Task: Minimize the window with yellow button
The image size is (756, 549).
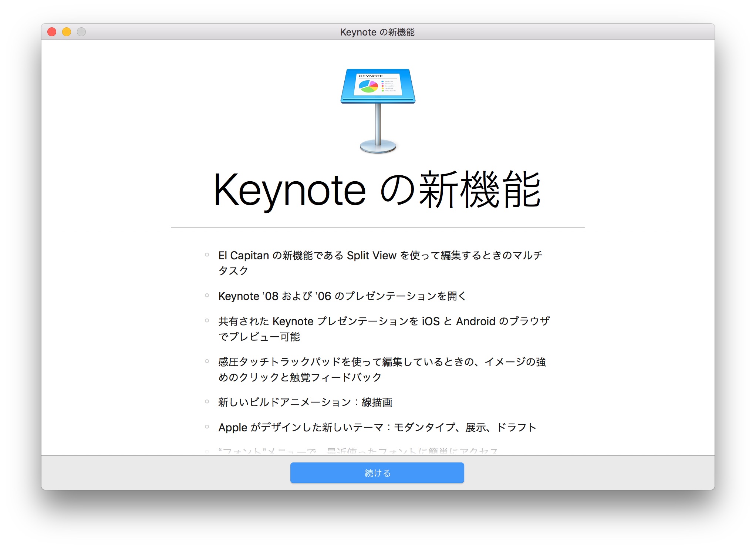Action: (67, 32)
